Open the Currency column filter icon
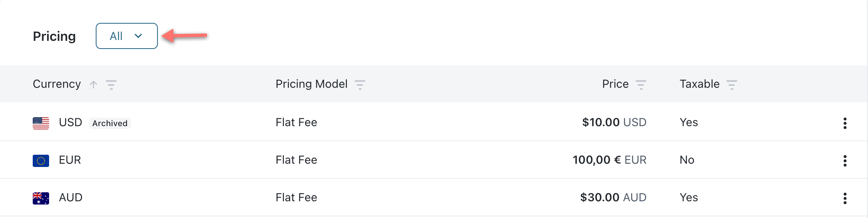 click(111, 85)
